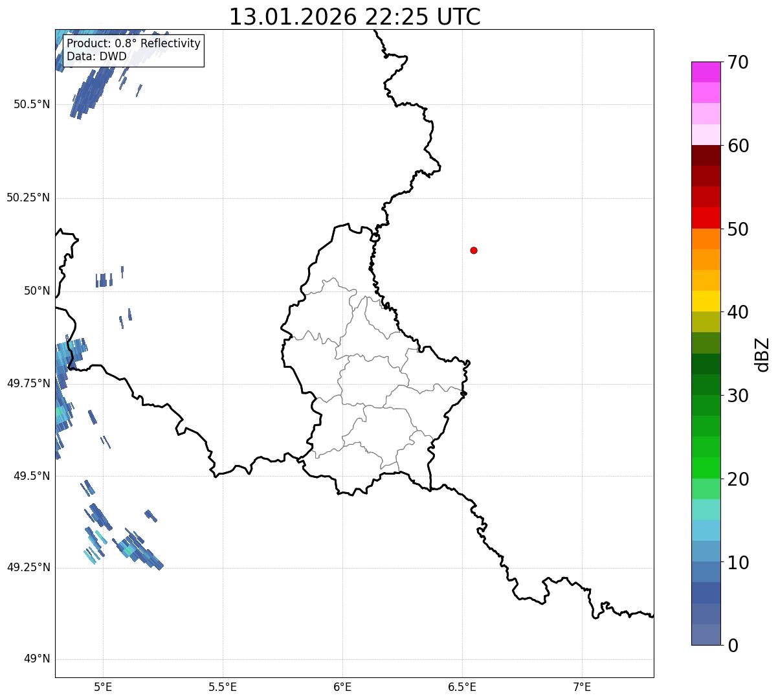Click the plot title "13.01.2026 22:25 UTC"
Image resolution: width=778 pixels, height=700 pixels.
point(355,17)
